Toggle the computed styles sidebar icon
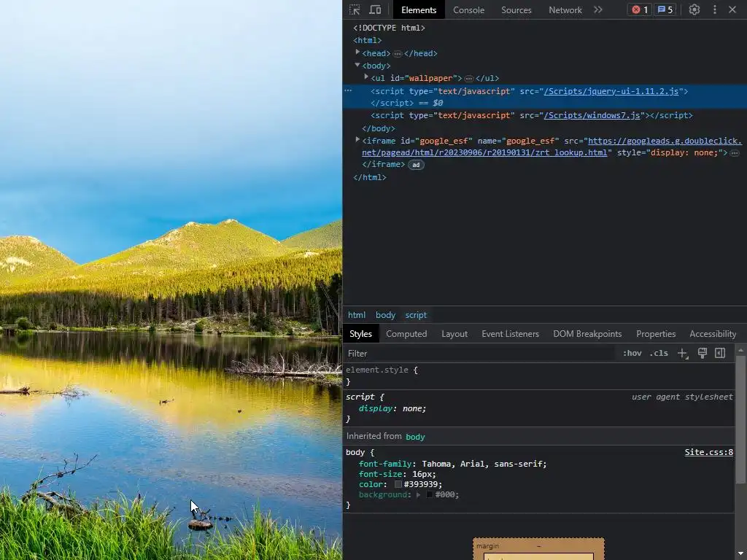Screen dimensions: 747x560 tap(720, 354)
